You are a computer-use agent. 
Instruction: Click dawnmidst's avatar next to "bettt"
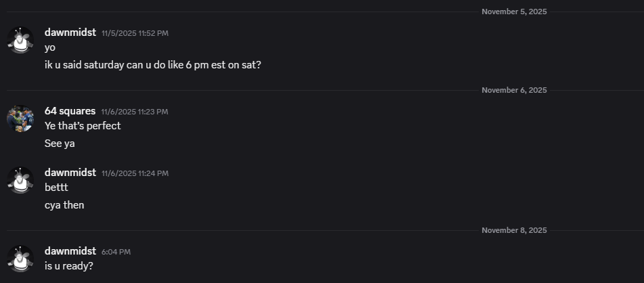click(x=20, y=180)
